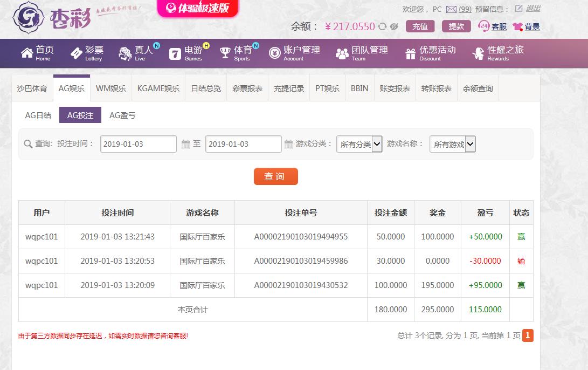Image resolution: width=588 pixels, height=370 pixels.
Task: Switch to the 充提记录 tab
Action: coord(289,88)
